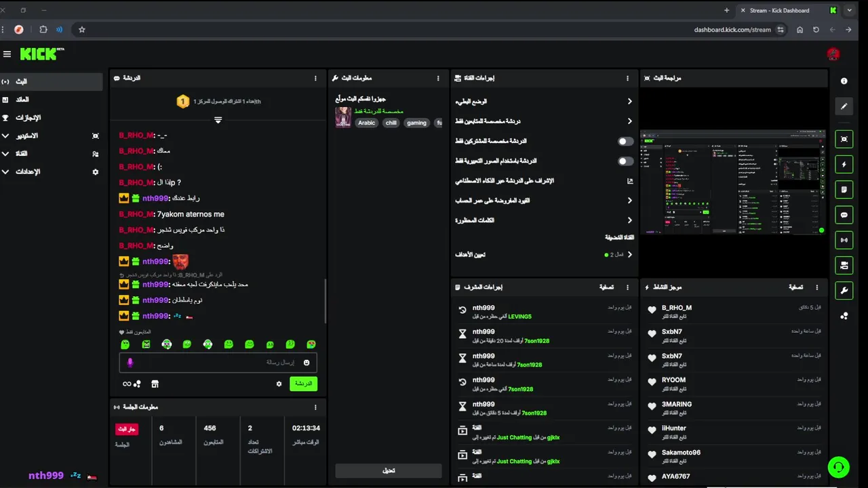Click the stream preview thumbnail
This screenshot has width=868, height=488.
tap(733, 182)
